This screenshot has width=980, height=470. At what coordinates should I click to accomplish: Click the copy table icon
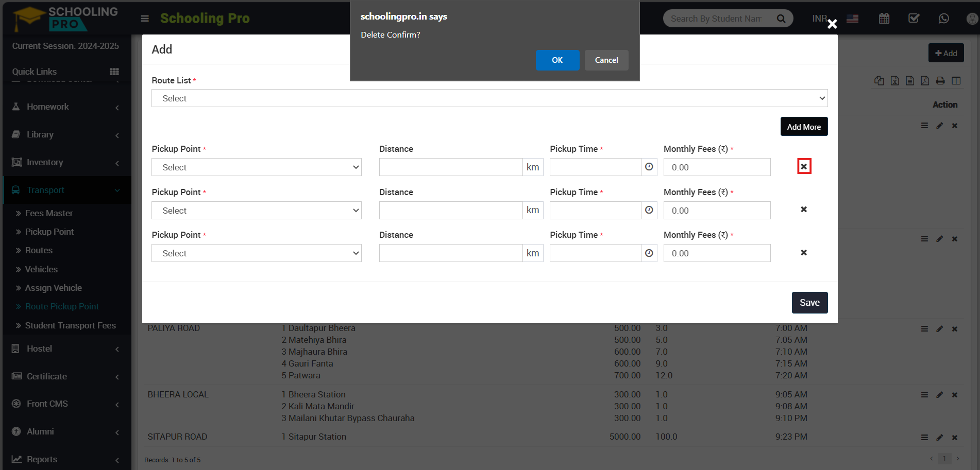[x=880, y=81]
